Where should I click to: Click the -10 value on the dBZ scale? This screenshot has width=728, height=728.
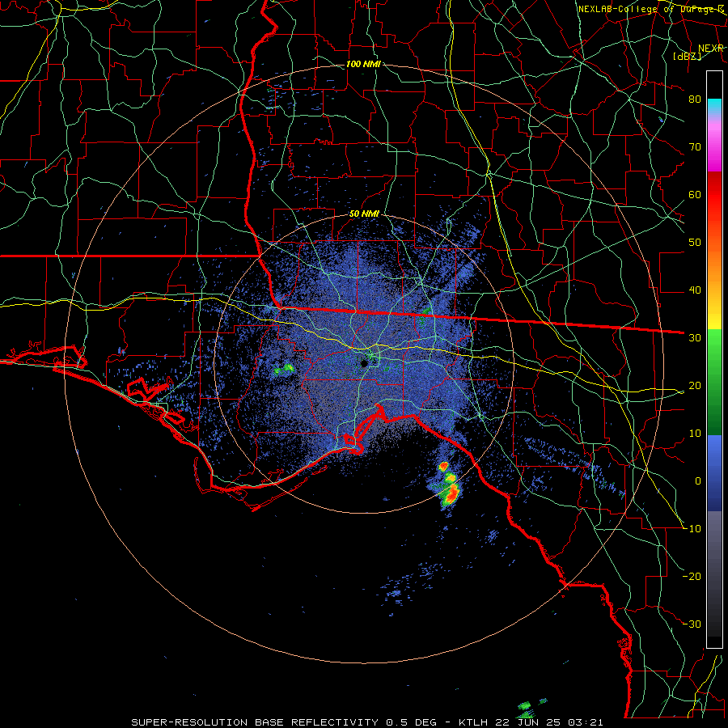tap(692, 529)
